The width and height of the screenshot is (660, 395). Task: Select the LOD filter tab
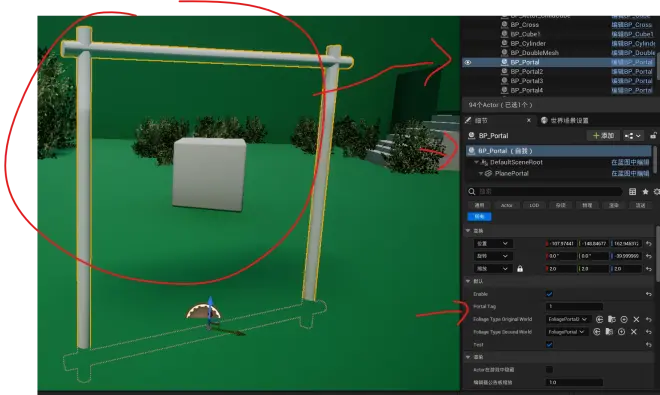click(534, 205)
